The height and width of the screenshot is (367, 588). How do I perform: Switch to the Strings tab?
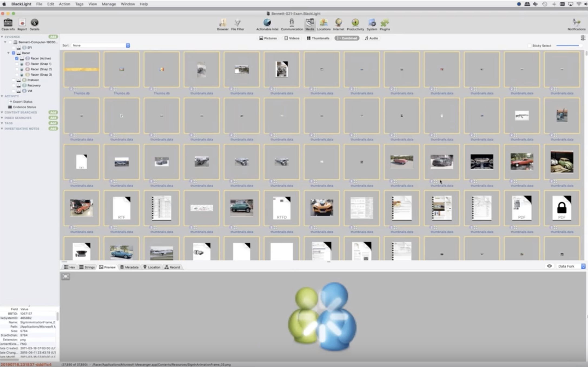click(87, 267)
